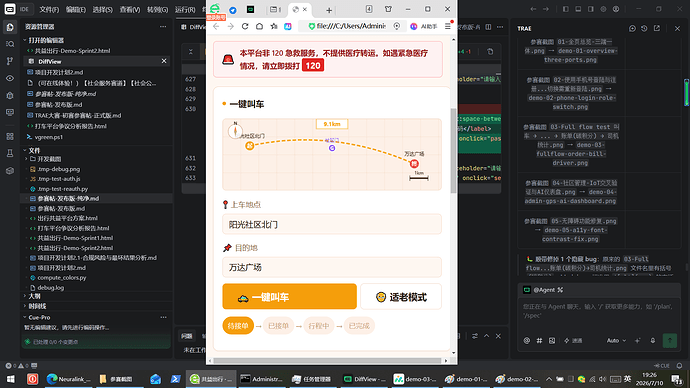Open the 文件(F) menu
This screenshot has height=388, width=690.
coord(49,9)
